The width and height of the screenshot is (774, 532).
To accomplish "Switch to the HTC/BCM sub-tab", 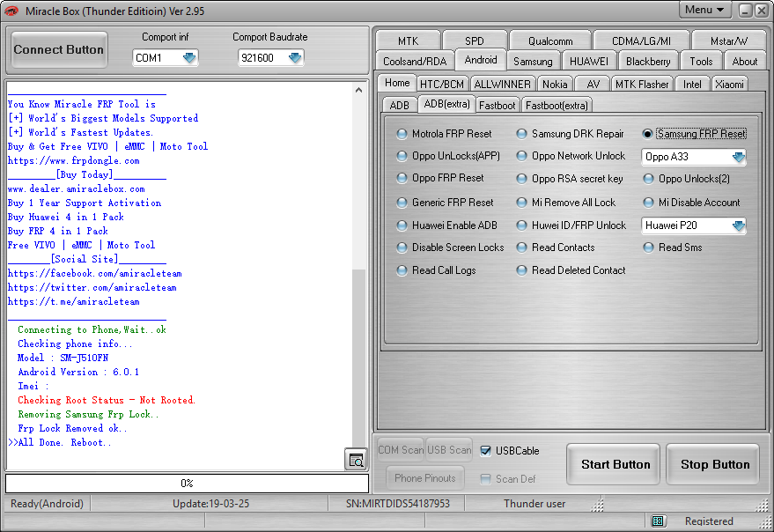I will pos(442,85).
